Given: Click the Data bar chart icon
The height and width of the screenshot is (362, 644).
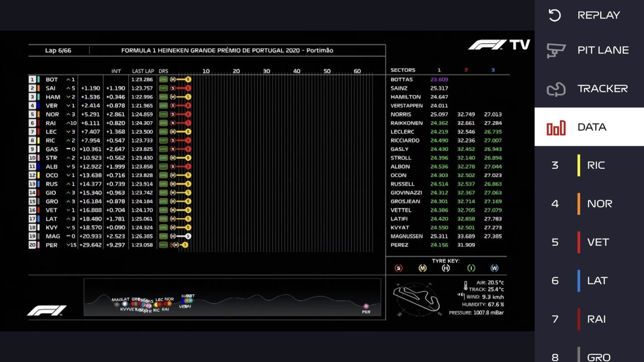Looking at the screenshot, I should click(x=556, y=128).
